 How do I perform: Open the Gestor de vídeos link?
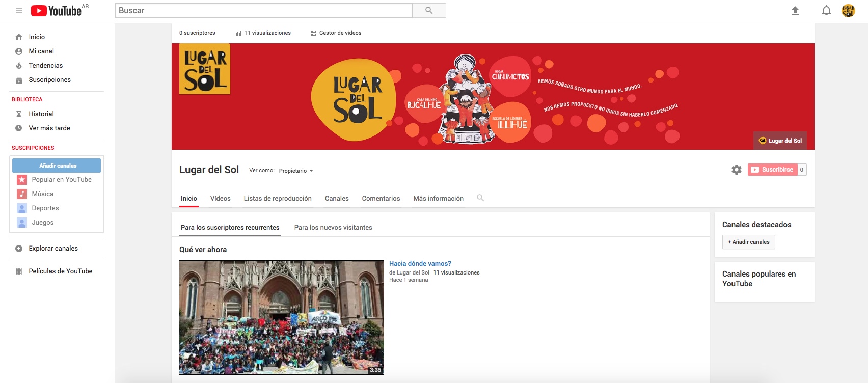click(x=340, y=33)
